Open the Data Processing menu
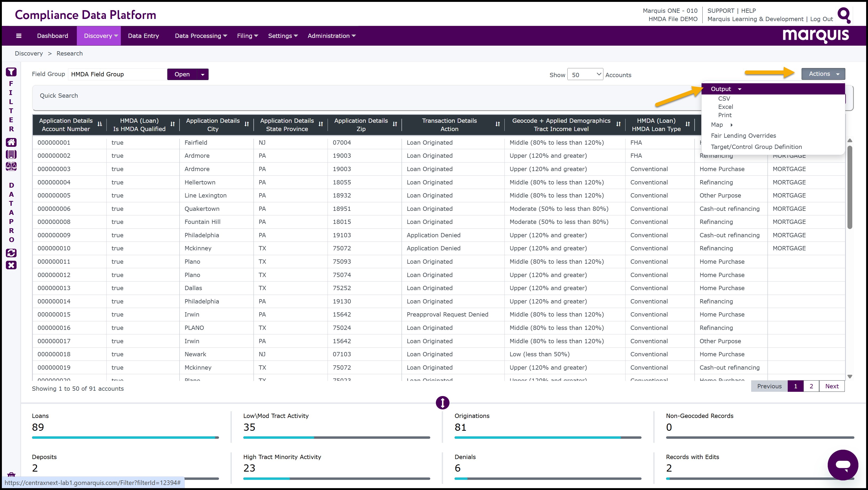Screen dimensions: 868x490 (201, 36)
